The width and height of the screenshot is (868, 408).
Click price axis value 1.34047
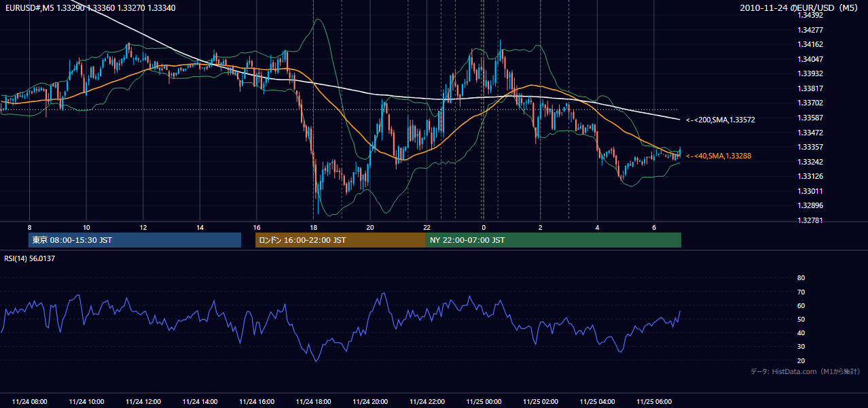pos(811,59)
